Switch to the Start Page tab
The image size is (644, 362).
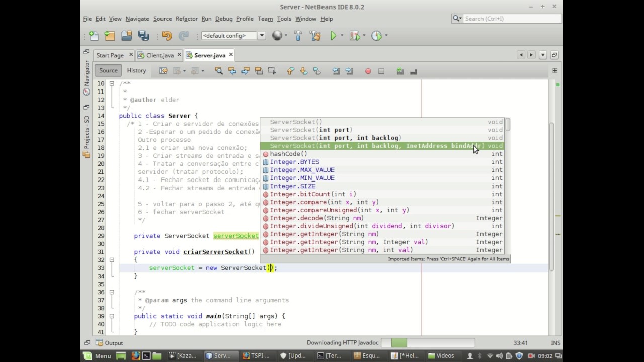[x=110, y=55]
